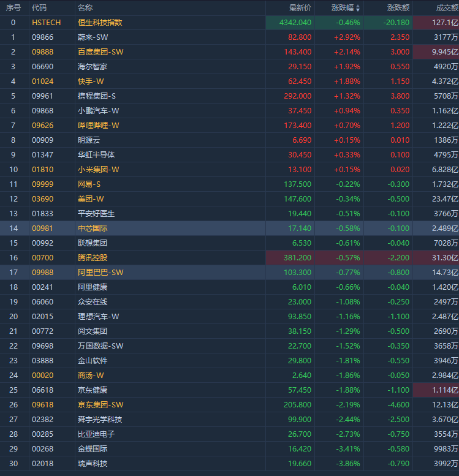Select 携程集团-S row name
Viewport: 459px width, 476px height.
97,96
